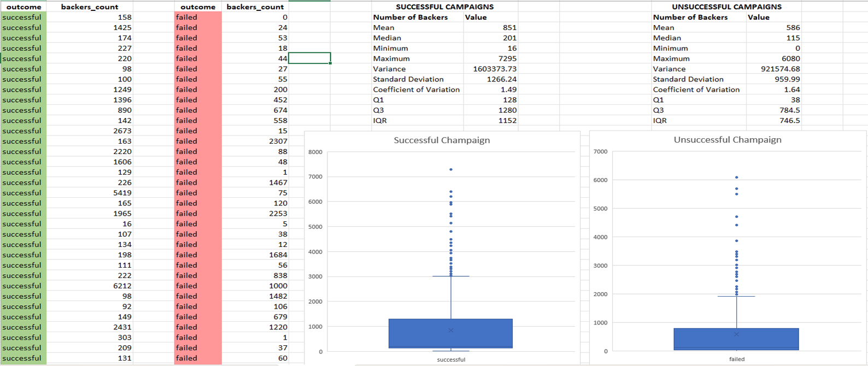Screen dimensions: 868x366
Task: Click the 'outcome' header above the green column
Action: [x=24, y=7]
